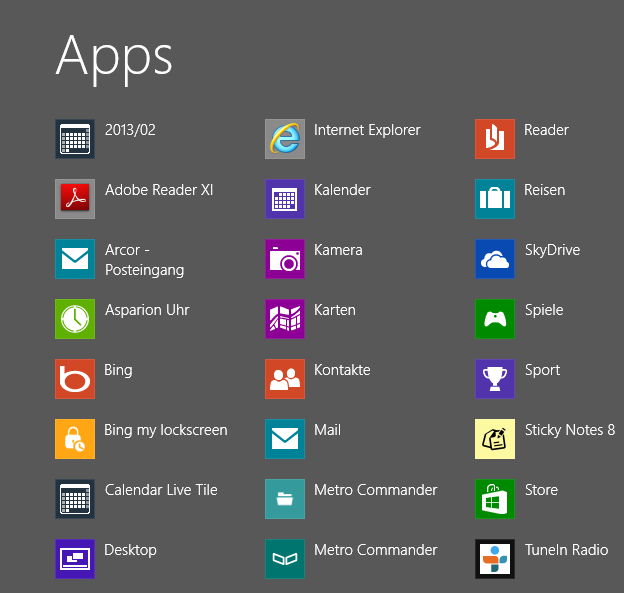The image size is (624, 593).
Task: Open the Asparion Uhr clock icon
Action: point(75,319)
